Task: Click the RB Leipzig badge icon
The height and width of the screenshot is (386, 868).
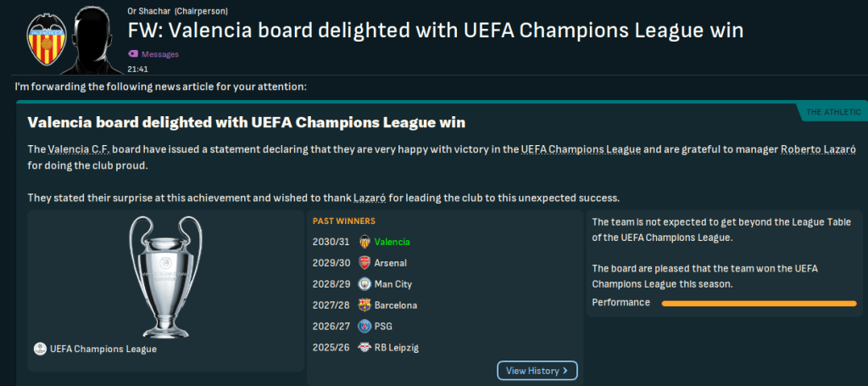Action: tap(364, 348)
